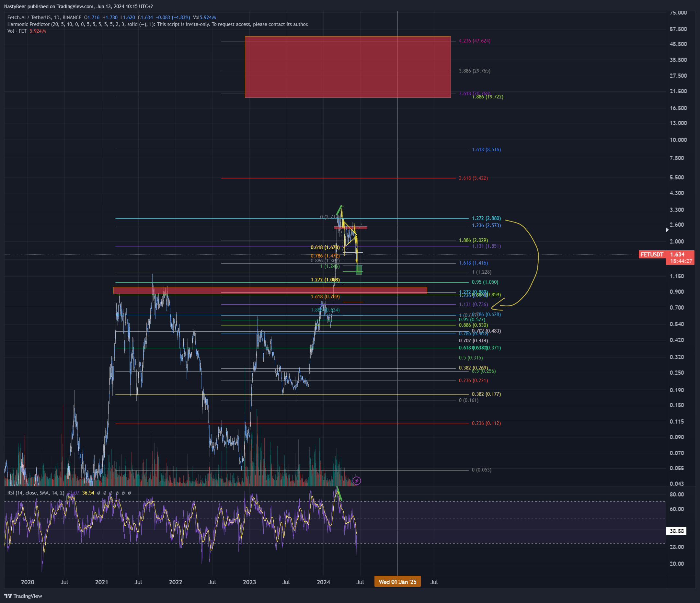Click the small green box near current price
This screenshot has height=603, width=700.
pos(359,269)
